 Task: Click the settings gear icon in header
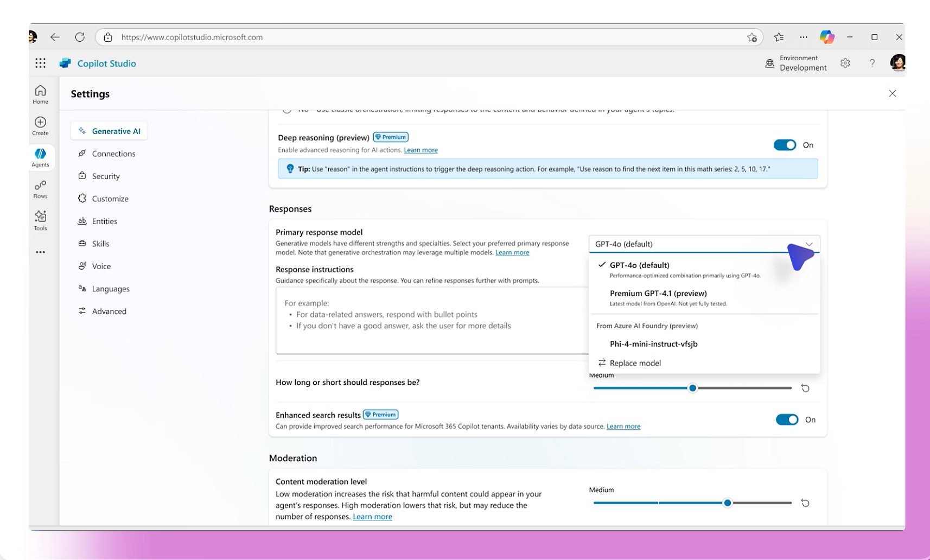(845, 63)
